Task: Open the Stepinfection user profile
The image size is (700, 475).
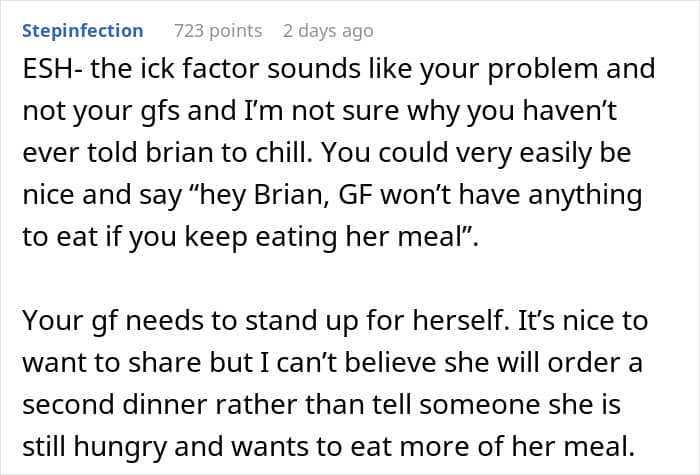Action: (x=81, y=31)
